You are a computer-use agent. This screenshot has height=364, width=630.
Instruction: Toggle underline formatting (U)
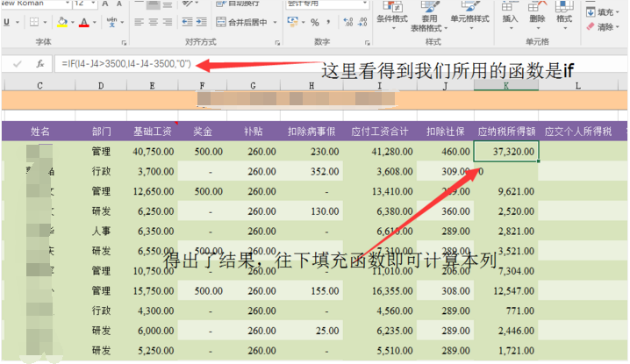coord(6,22)
